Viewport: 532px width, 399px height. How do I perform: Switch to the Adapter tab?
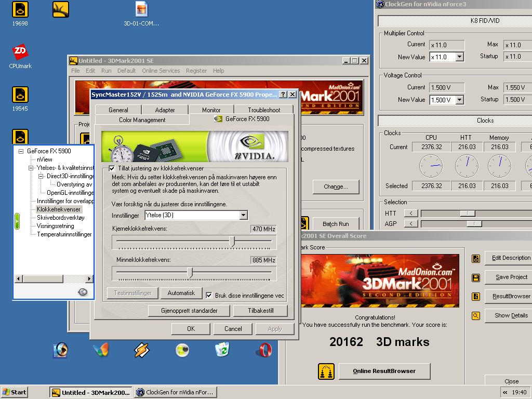(x=165, y=110)
